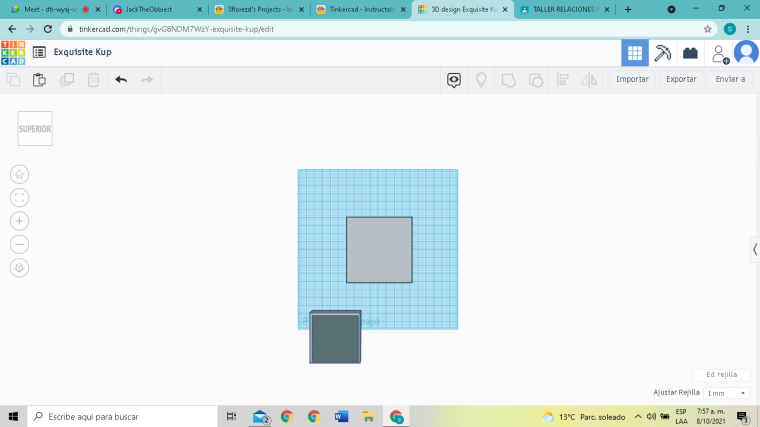
Task: Open the user profile avatar
Action: (746, 53)
